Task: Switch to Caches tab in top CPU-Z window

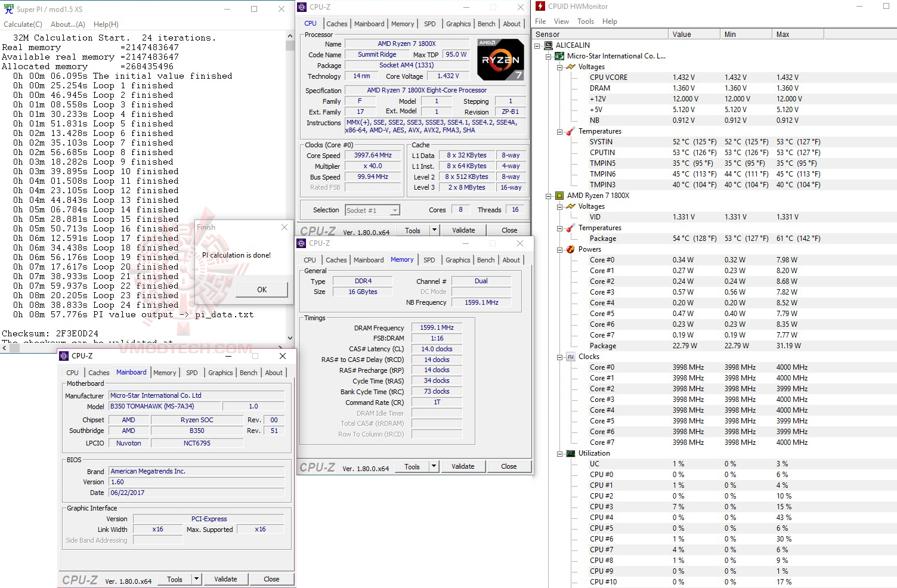Action: click(x=336, y=24)
